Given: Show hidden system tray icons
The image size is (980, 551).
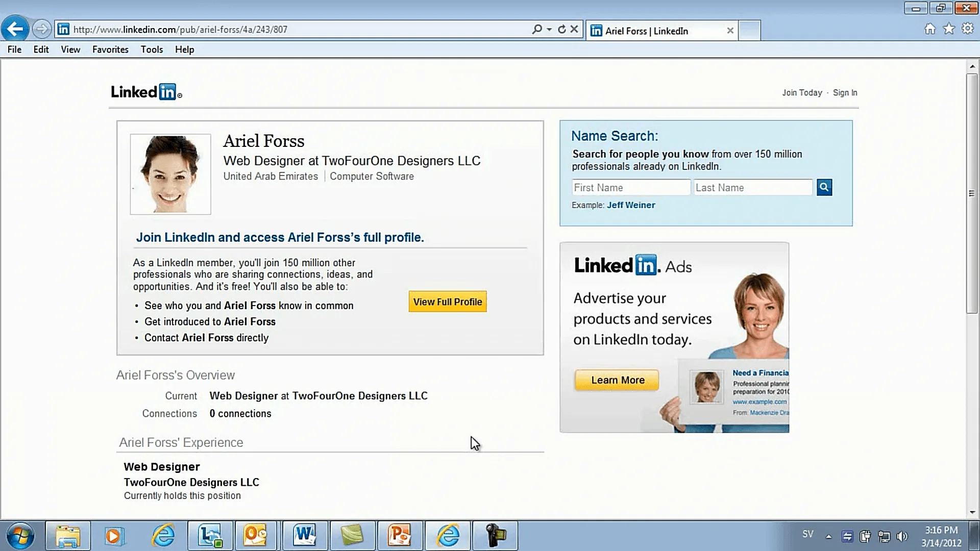Looking at the screenshot, I should click(828, 536).
